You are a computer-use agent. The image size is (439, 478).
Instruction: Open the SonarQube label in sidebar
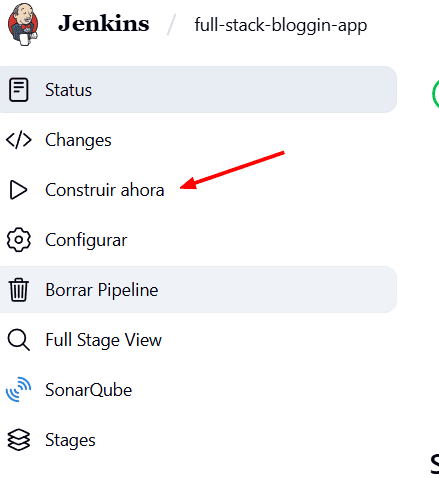coord(88,390)
